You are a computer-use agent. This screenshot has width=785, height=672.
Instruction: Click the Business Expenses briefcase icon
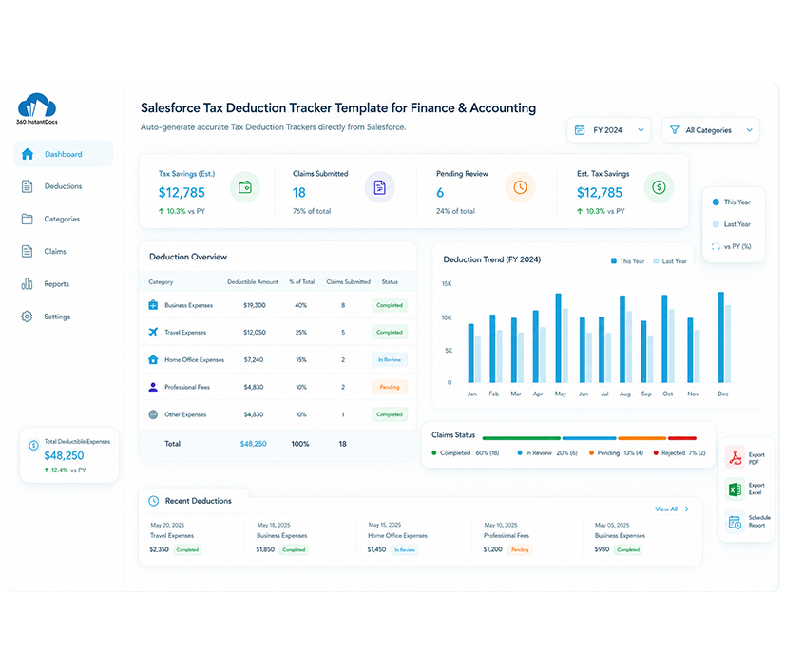153,305
